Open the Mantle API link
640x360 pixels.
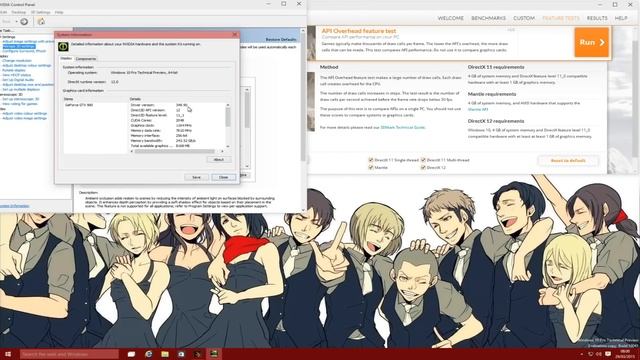pos(478,109)
